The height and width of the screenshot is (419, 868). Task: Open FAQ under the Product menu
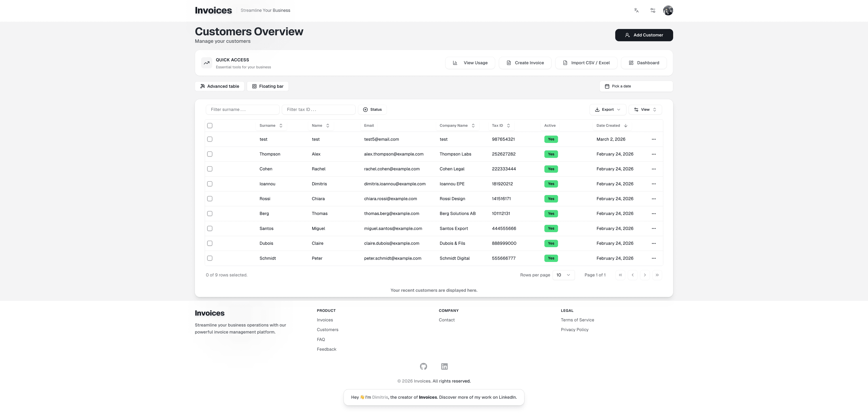(x=321, y=339)
